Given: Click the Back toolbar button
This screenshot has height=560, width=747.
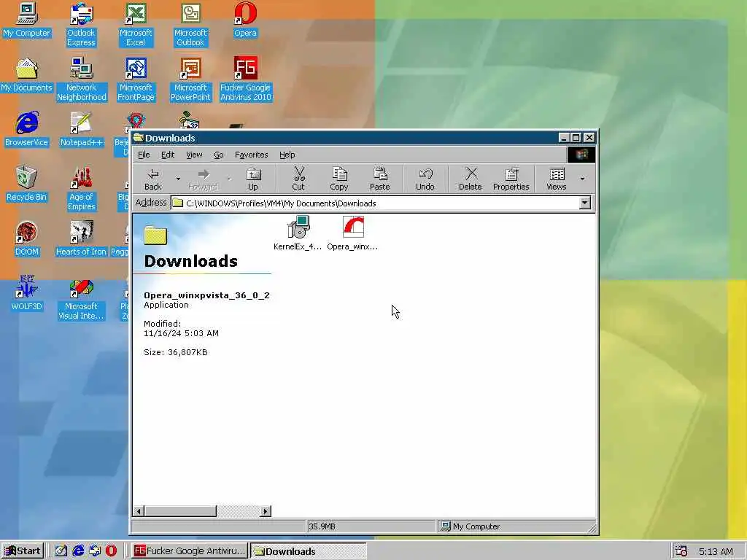Looking at the screenshot, I should 153,179.
